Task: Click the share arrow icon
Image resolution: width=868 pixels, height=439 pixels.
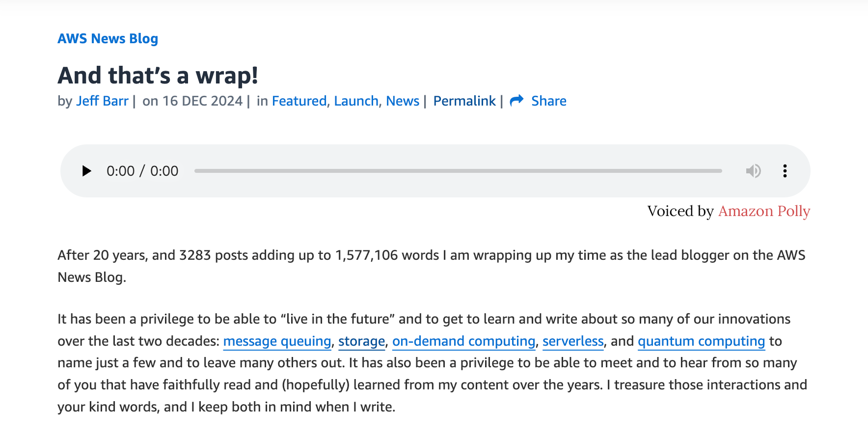Action: click(516, 101)
